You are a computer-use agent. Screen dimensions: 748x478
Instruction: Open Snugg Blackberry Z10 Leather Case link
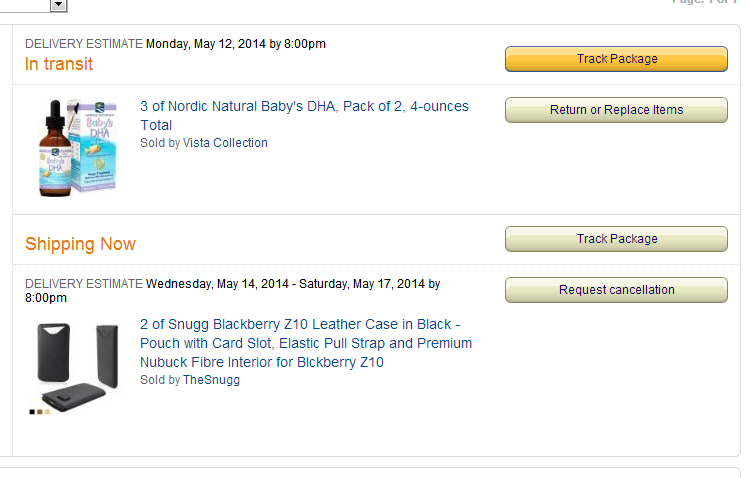point(306,343)
